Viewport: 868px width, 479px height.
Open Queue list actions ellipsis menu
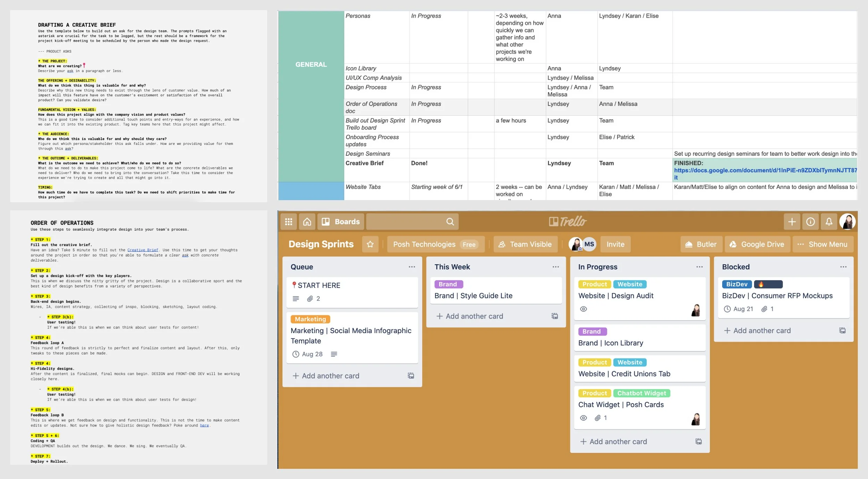(412, 267)
